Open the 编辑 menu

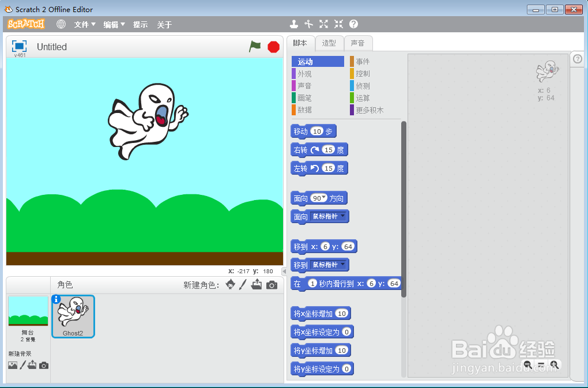tap(114, 25)
